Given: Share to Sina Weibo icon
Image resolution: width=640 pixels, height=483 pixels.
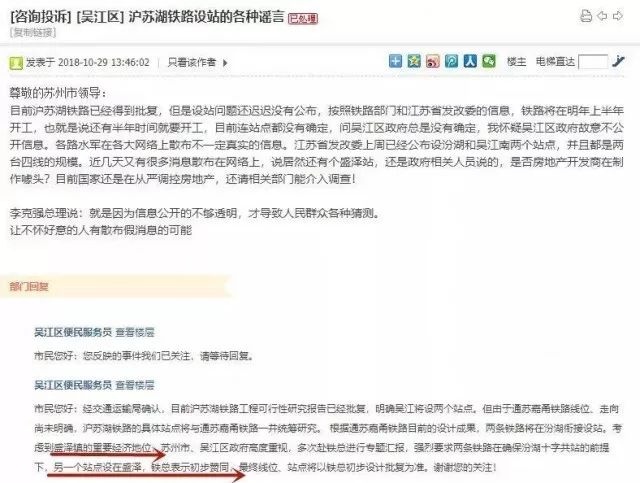Looking at the screenshot, I should [x=433, y=61].
